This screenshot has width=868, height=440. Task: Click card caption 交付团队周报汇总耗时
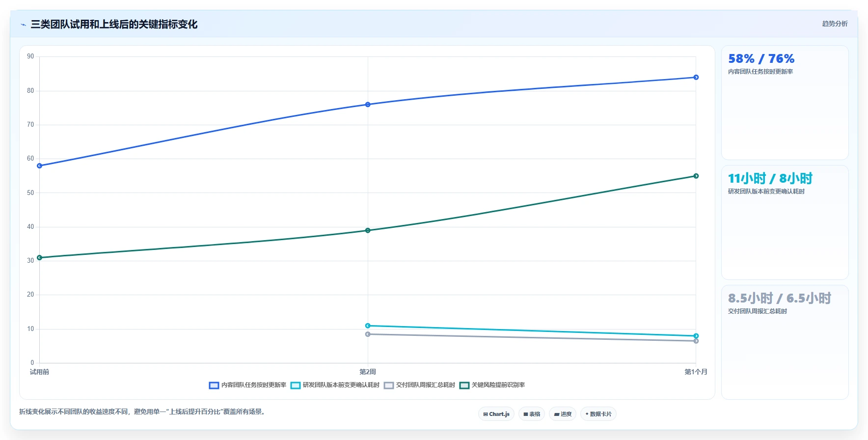[x=758, y=311]
